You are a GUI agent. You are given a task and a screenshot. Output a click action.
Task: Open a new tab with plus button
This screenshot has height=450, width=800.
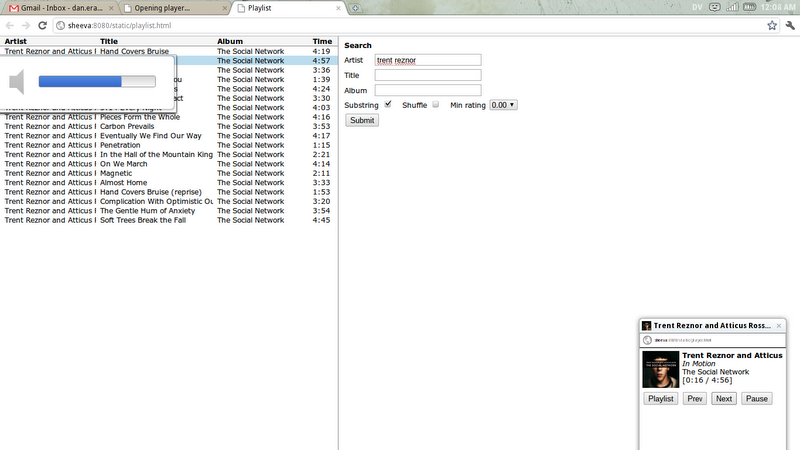coord(355,8)
